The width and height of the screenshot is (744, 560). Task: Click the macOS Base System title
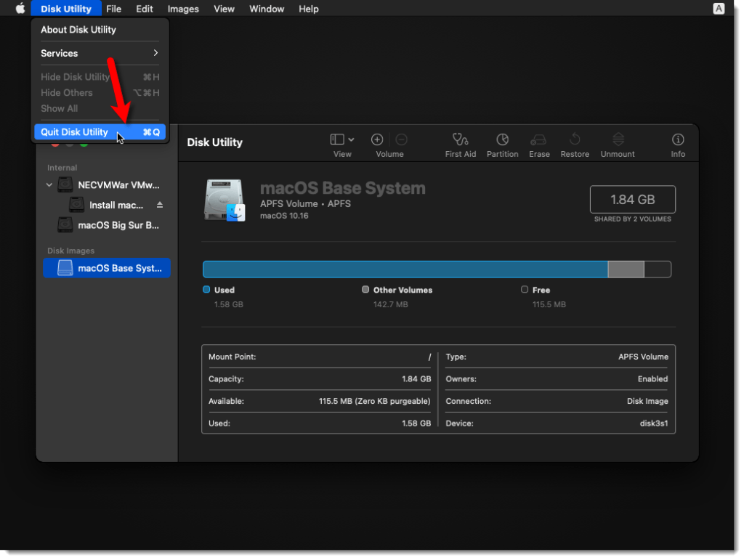pos(343,188)
